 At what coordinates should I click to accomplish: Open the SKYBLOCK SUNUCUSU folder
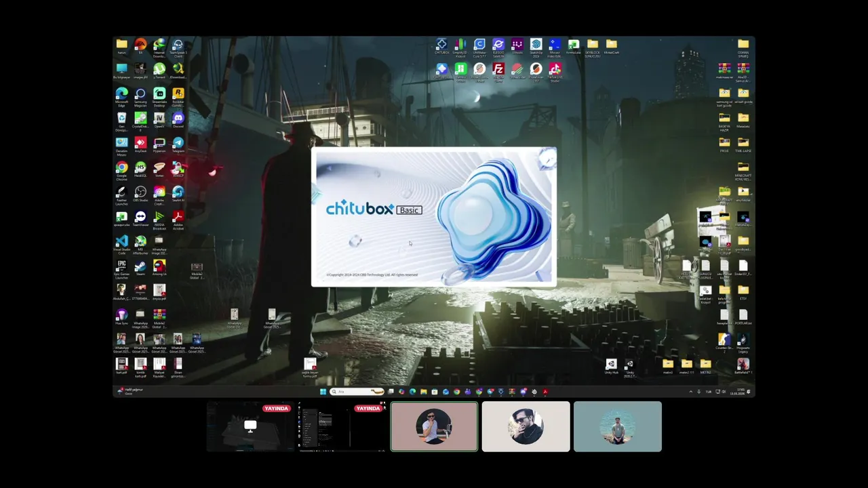[x=593, y=47]
